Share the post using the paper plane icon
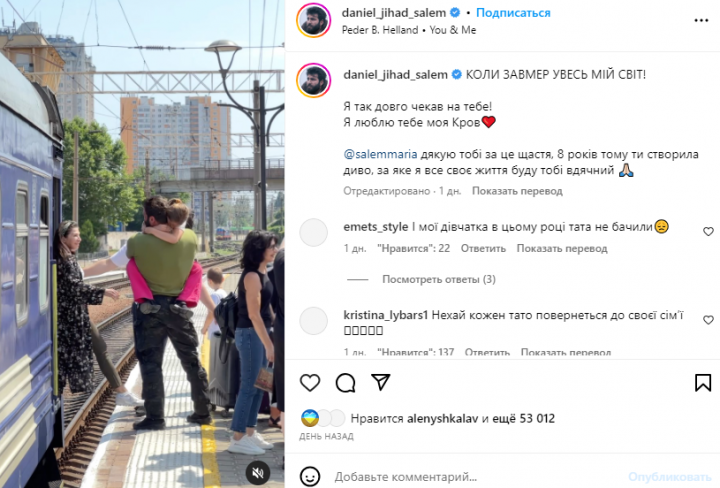This screenshot has width=720, height=488. [381, 382]
